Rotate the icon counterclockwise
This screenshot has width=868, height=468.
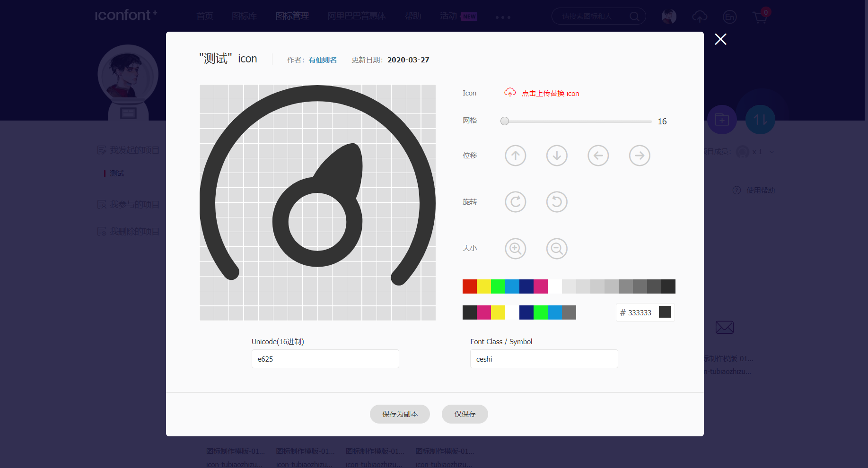[557, 202]
